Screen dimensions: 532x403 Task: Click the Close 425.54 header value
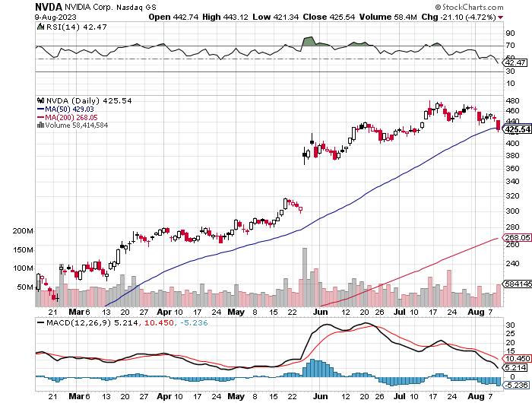click(329, 17)
